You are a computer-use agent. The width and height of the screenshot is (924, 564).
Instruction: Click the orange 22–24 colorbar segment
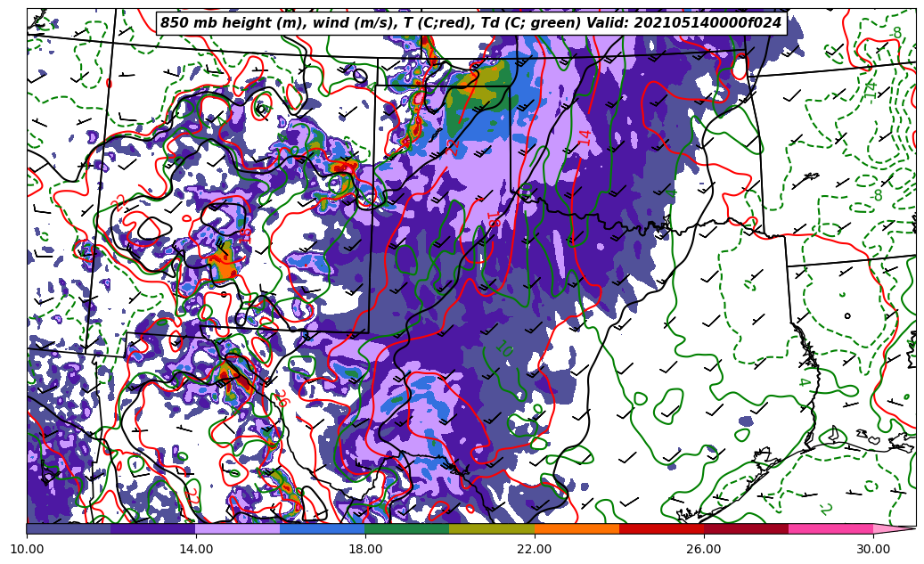576,528
